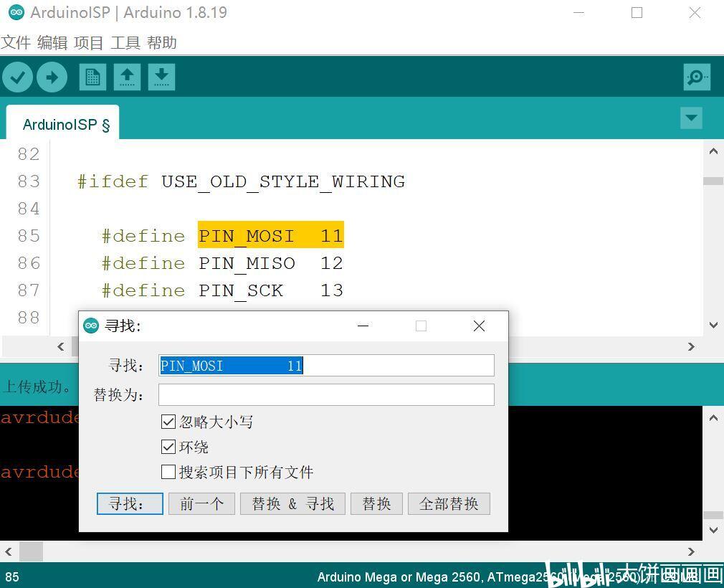This screenshot has width=724, height=588.
Task: Click the 全部替换 replace all button
Action: (x=449, y=503)
